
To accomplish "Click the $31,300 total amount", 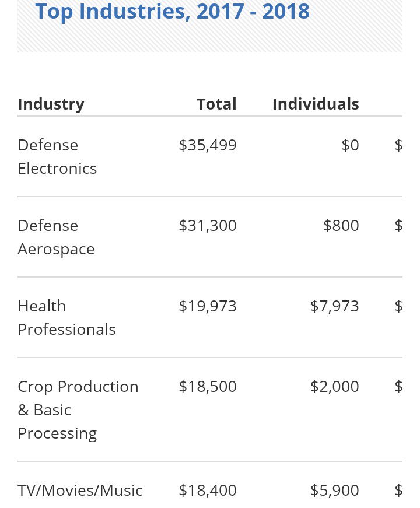I will 208,226.
